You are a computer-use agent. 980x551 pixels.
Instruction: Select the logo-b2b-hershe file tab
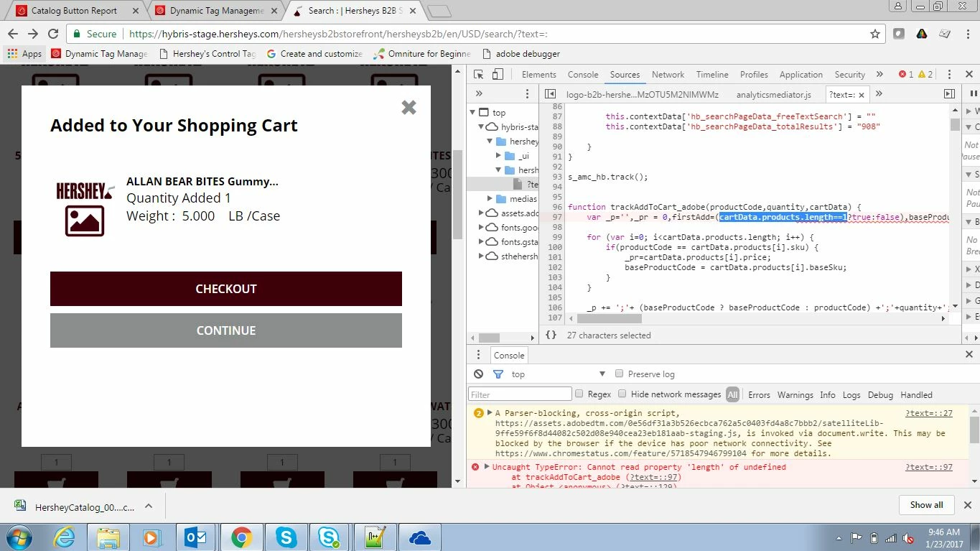pos(642,94)
